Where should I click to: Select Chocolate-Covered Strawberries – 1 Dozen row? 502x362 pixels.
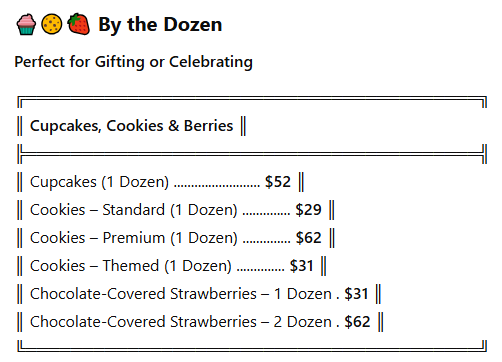[x=199, y=294]
